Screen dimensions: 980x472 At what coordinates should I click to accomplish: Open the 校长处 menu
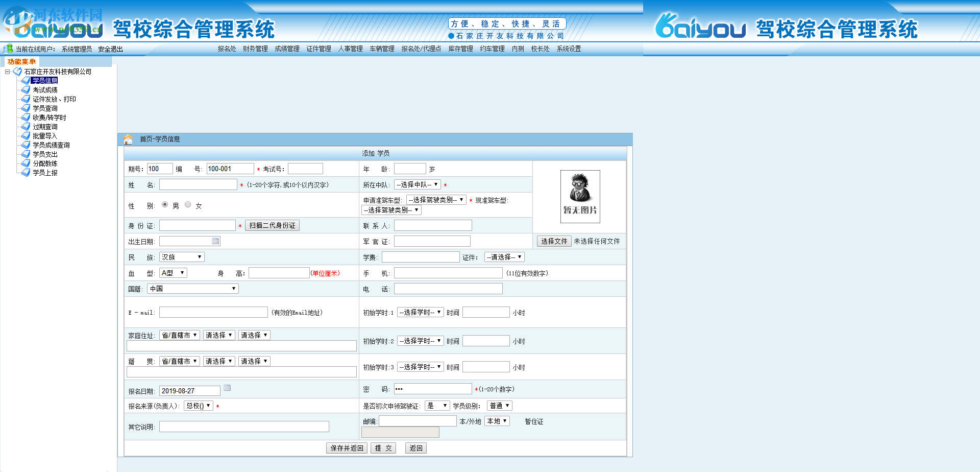point(541,49)
